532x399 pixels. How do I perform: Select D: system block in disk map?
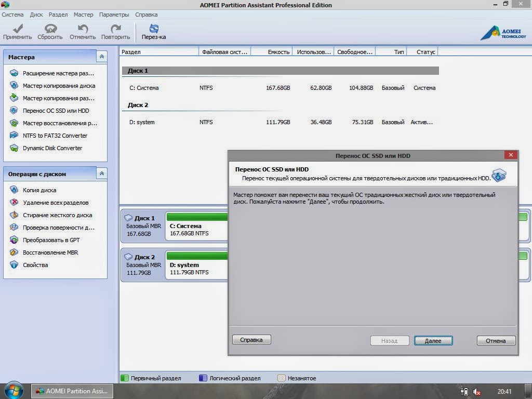[196, 265]
